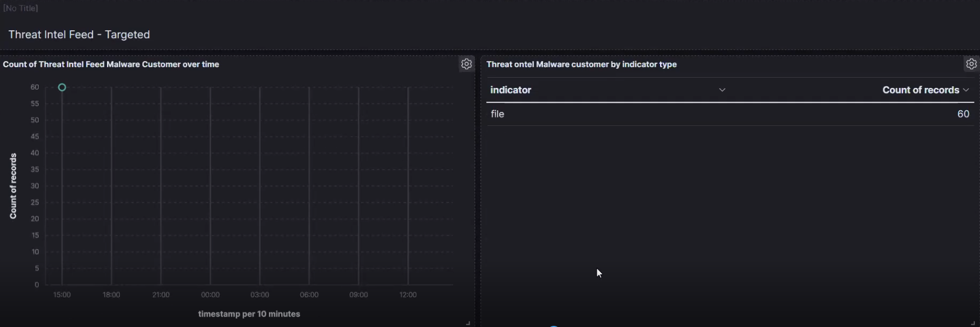Click the 60 record count cell

point(963,114)
